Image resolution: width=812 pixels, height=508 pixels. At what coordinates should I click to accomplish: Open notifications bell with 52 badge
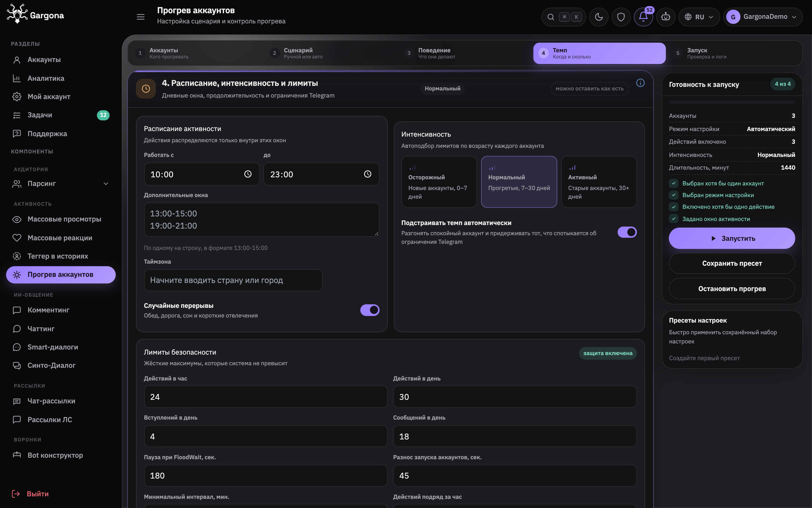click(x=643, y=17)
